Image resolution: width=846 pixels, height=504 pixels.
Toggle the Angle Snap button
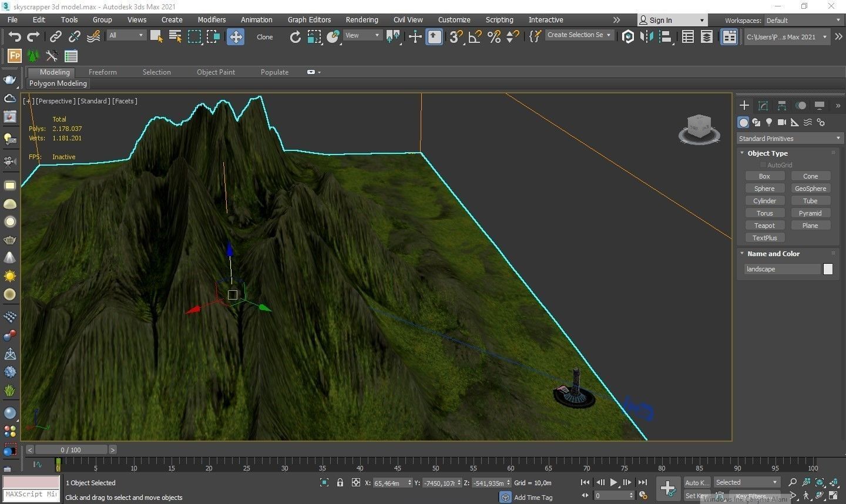point(475,37)
